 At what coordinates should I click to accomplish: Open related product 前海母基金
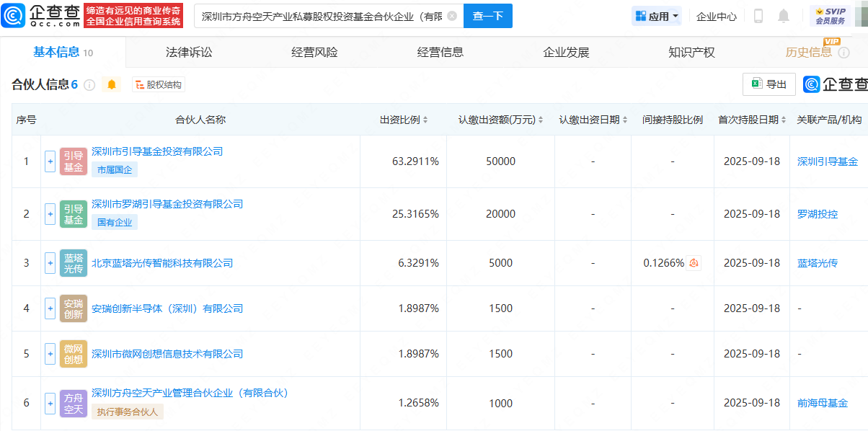[823, 403]
